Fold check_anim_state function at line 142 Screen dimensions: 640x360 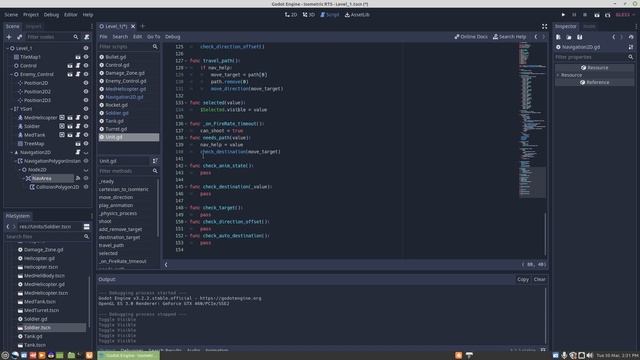tap(187, 166)
